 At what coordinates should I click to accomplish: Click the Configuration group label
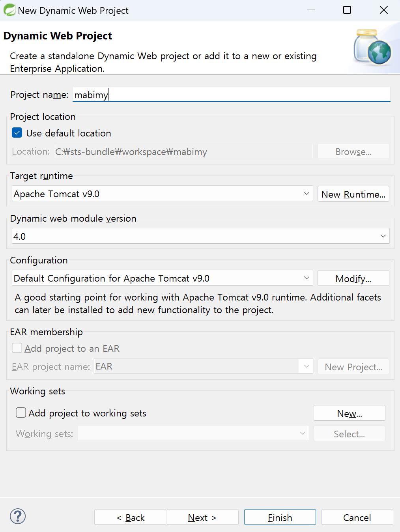39,260
